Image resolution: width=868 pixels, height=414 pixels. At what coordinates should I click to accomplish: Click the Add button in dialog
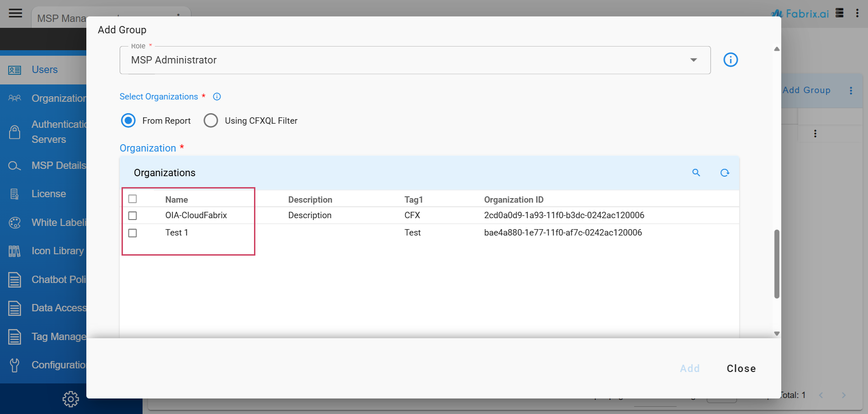pos(689,368)
